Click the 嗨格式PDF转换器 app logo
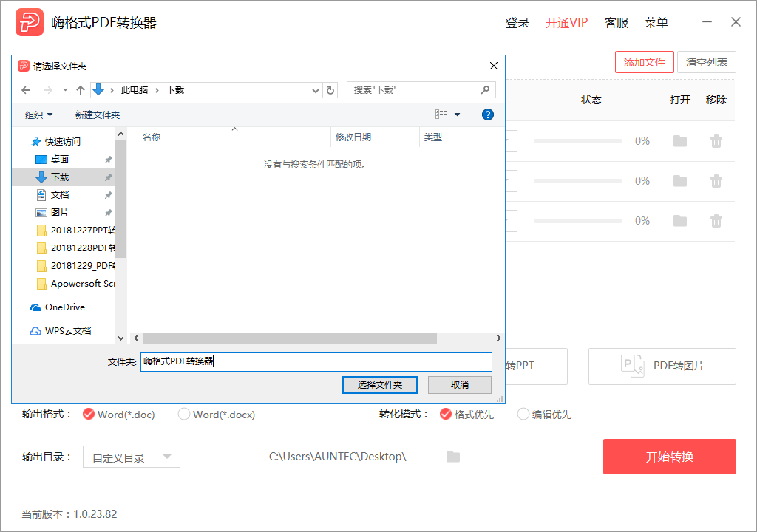 click(x=30, y=22)
